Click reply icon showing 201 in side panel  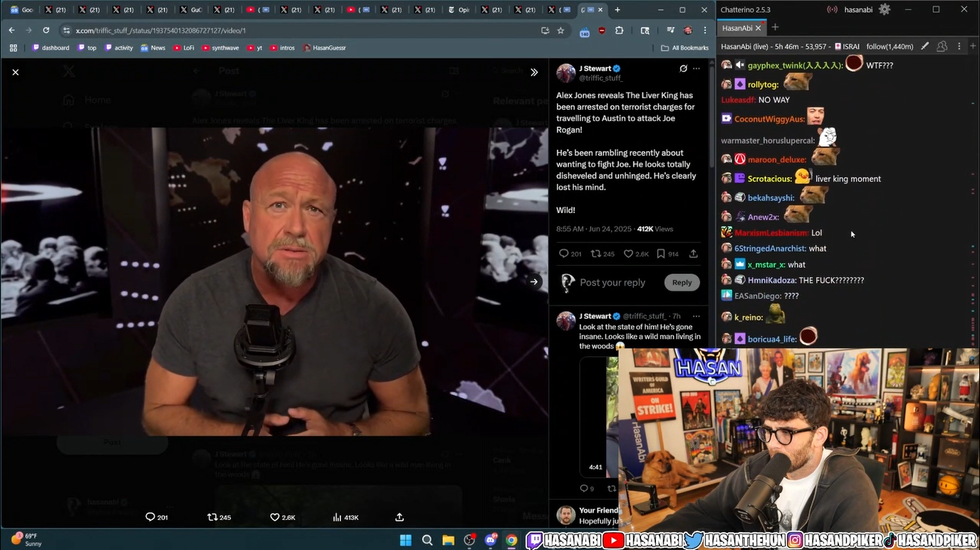click(x=570, y=254)
